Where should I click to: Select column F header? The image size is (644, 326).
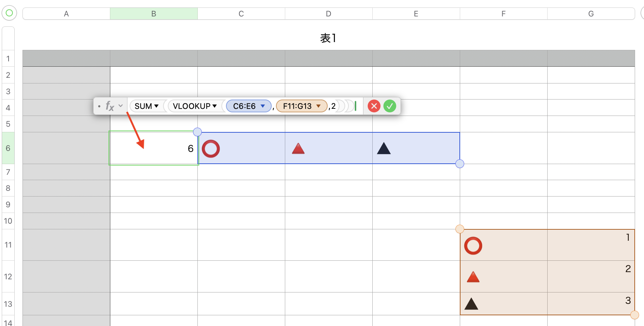click(503, 14)
